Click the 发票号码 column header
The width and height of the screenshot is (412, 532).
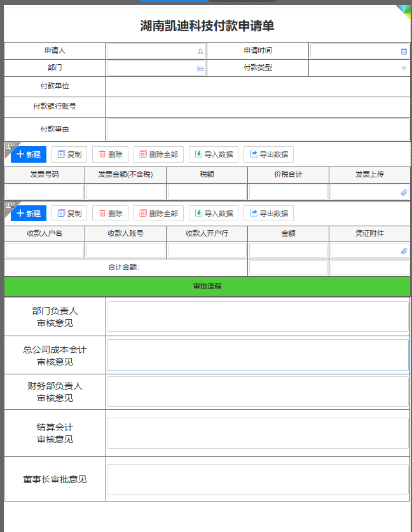45,174
